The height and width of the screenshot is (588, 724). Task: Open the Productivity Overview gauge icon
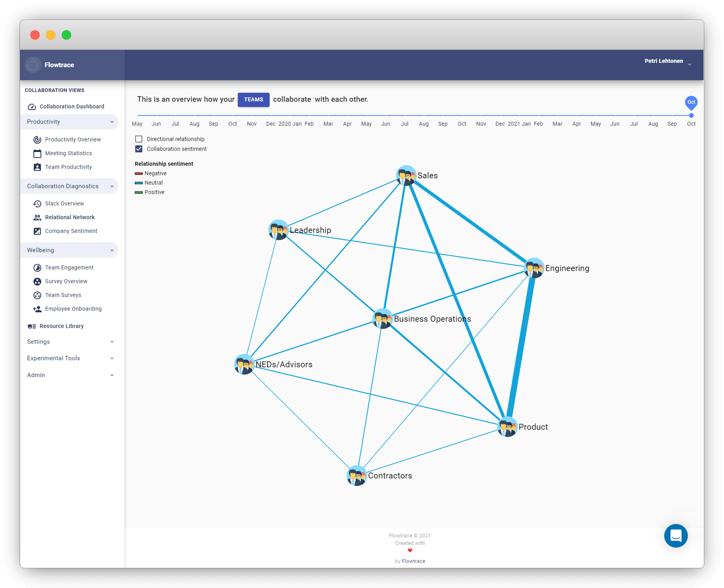pyautogui.click(x=37, y=139)
